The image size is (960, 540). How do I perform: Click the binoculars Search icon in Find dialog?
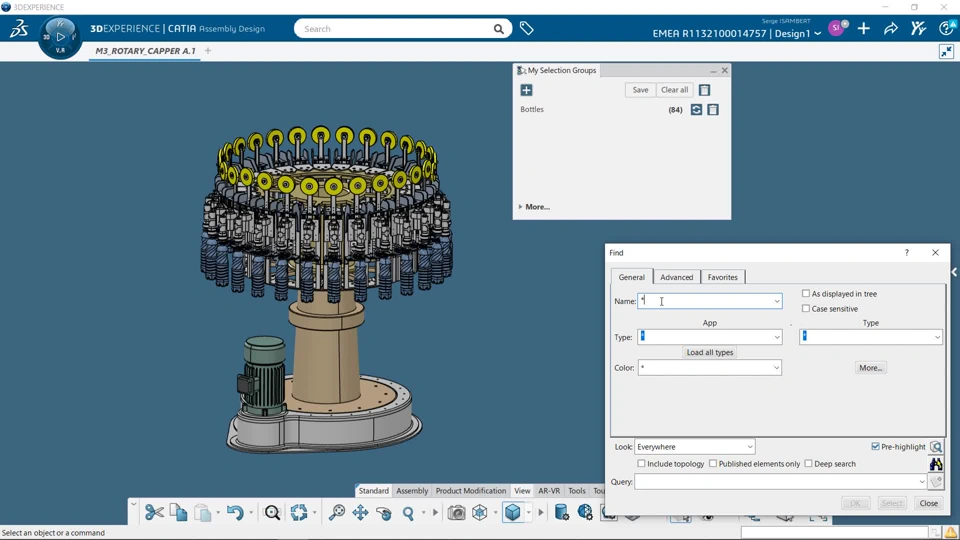coord(936,465)
